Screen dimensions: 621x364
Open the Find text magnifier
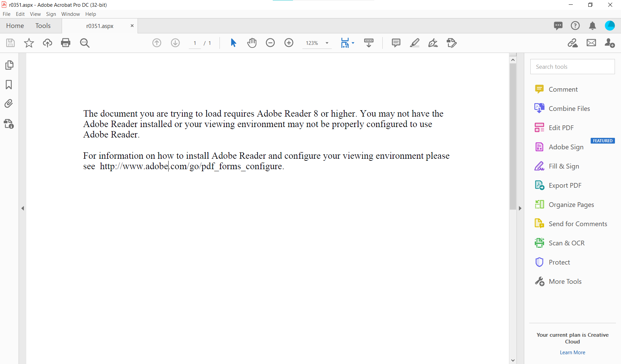(x=85, y=43)
